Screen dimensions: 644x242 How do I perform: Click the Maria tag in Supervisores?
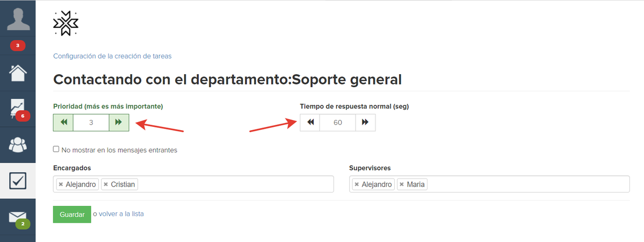pos(413,184)
